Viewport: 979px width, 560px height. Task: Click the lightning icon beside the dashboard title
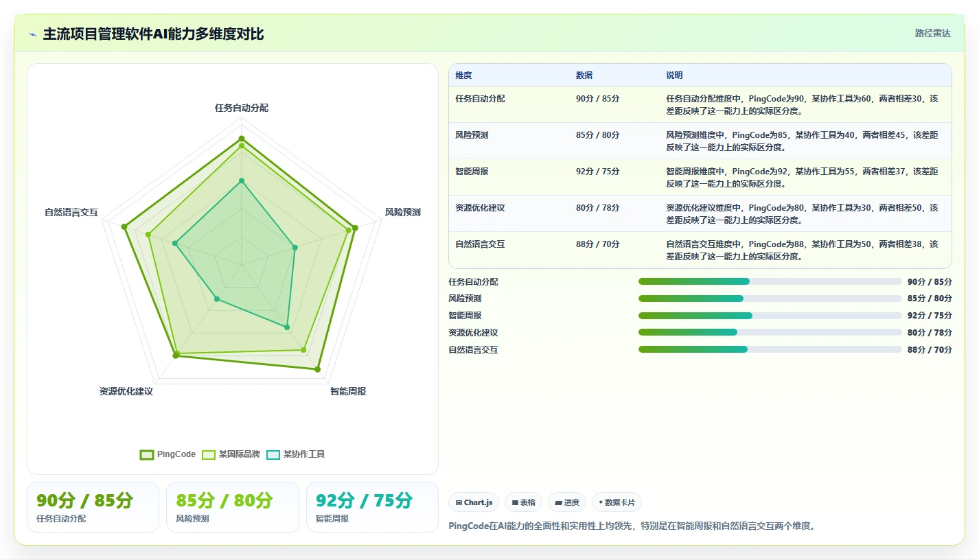(33, 34)
